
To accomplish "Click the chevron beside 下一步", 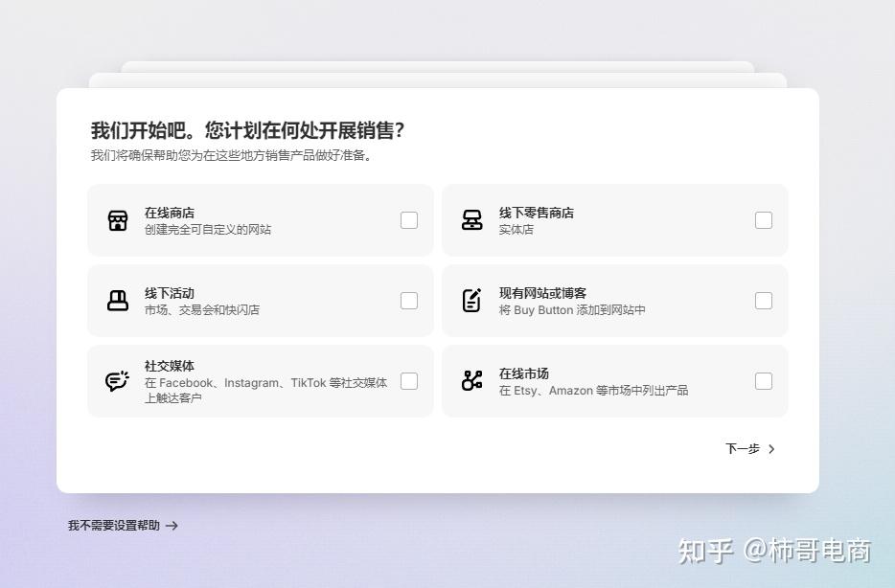I will 771,449.
